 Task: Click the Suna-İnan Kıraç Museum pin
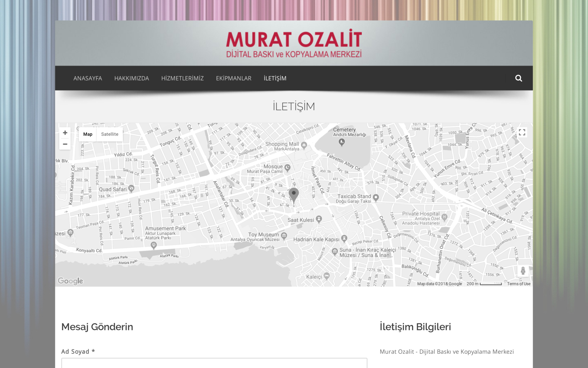pos(335,251)
